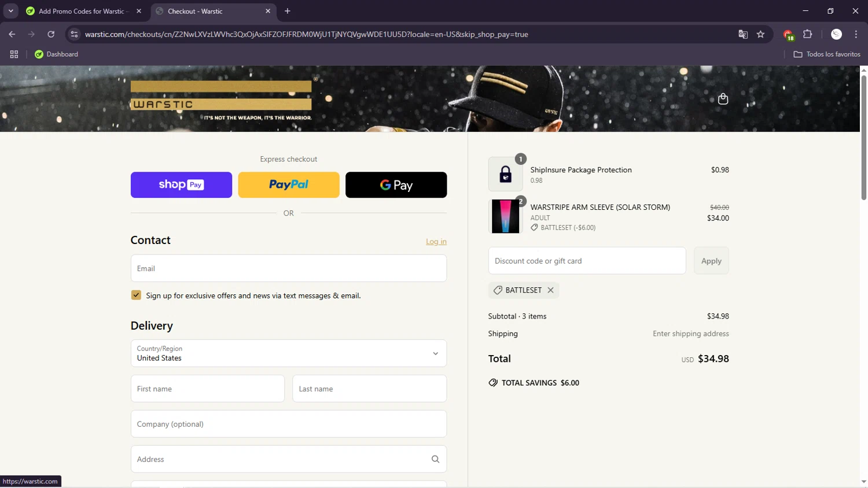Click the scrollbar down arrow

pos(863,482)
